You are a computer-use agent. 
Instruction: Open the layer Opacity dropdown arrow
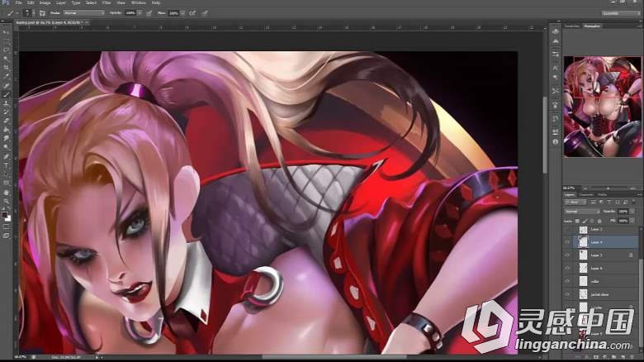pyautogui.click(x=632, y=212)
